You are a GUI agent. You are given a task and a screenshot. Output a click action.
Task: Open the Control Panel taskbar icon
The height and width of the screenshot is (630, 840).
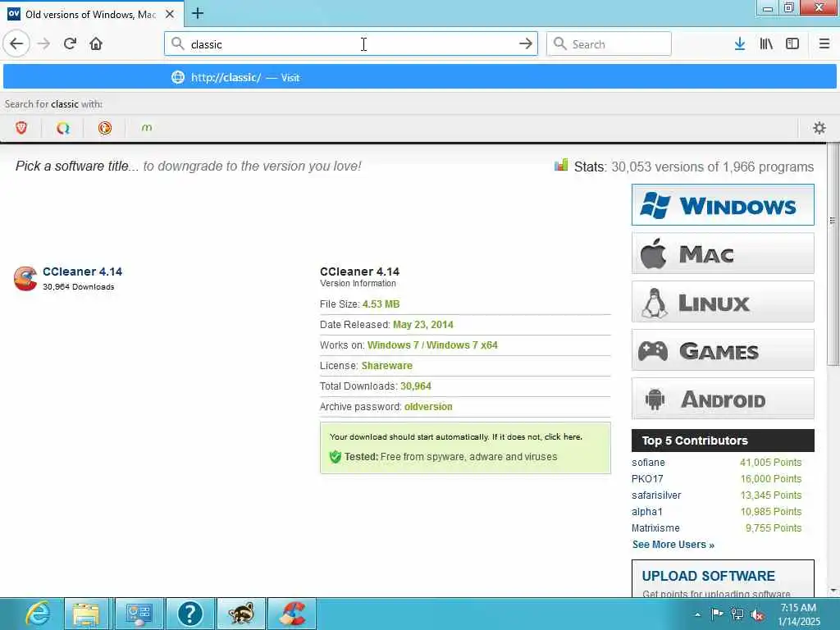pos(138,614)
